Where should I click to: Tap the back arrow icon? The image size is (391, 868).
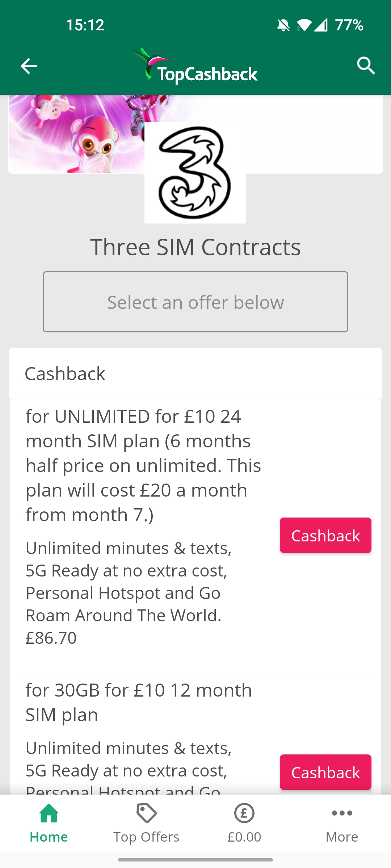(x=29, y=66)
